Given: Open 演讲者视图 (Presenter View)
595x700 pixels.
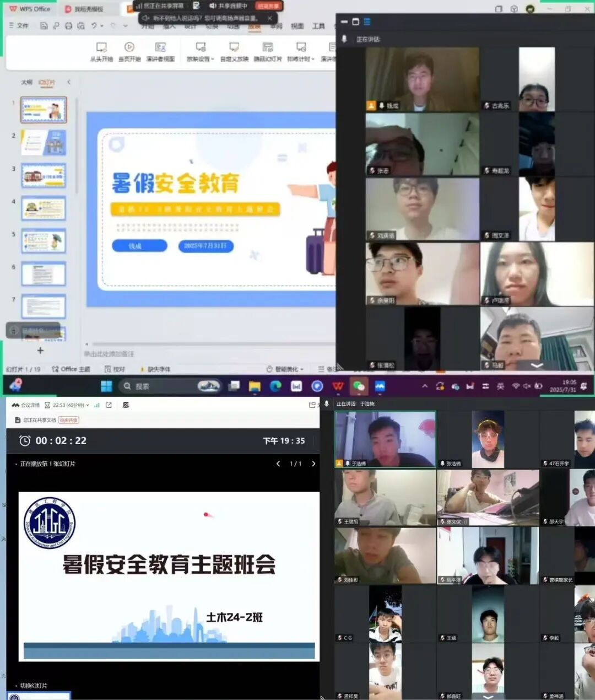Looking at the screenshot, I should 160,48.
